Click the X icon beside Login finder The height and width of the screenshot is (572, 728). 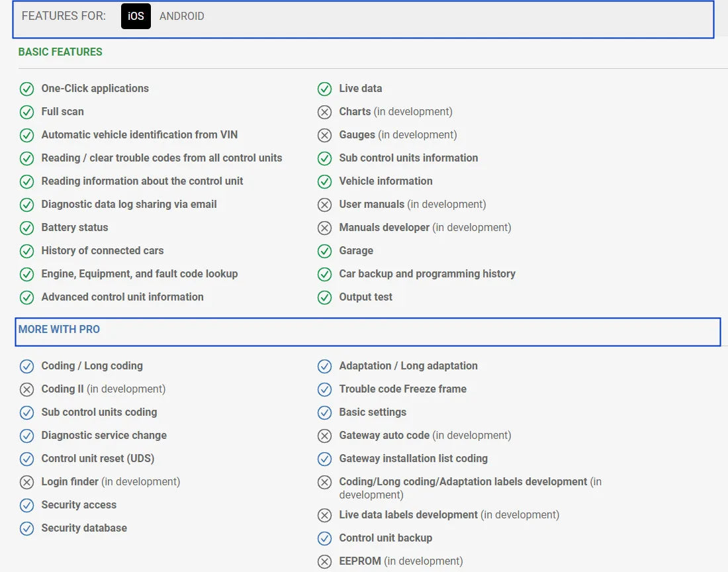click(26, 482)
